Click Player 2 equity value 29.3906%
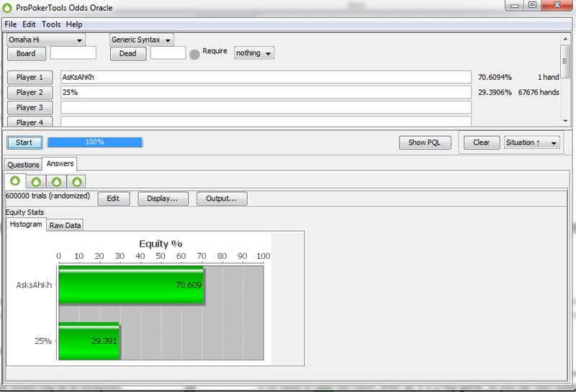The image size is (576, 392). tap(495, 93)
